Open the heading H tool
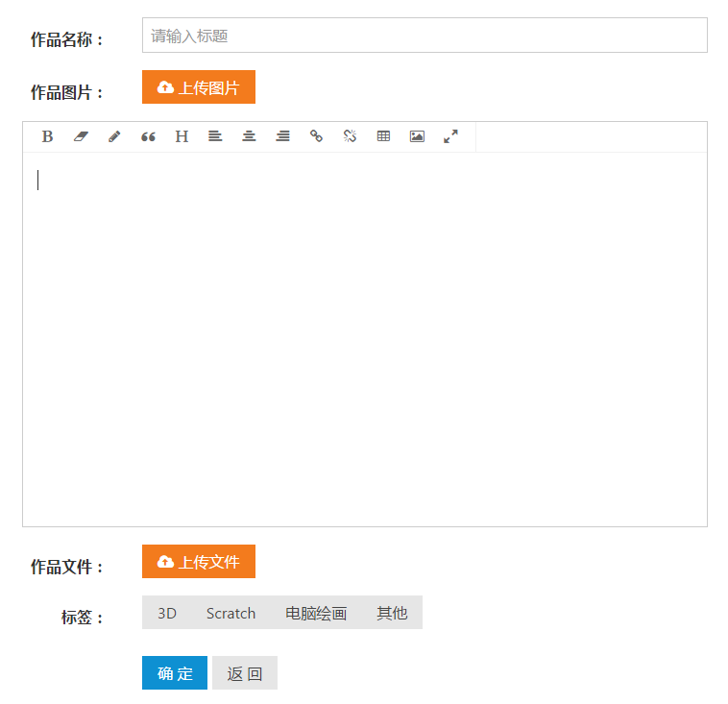The width and height of the screenshot is (728, 704). [182, 136]
